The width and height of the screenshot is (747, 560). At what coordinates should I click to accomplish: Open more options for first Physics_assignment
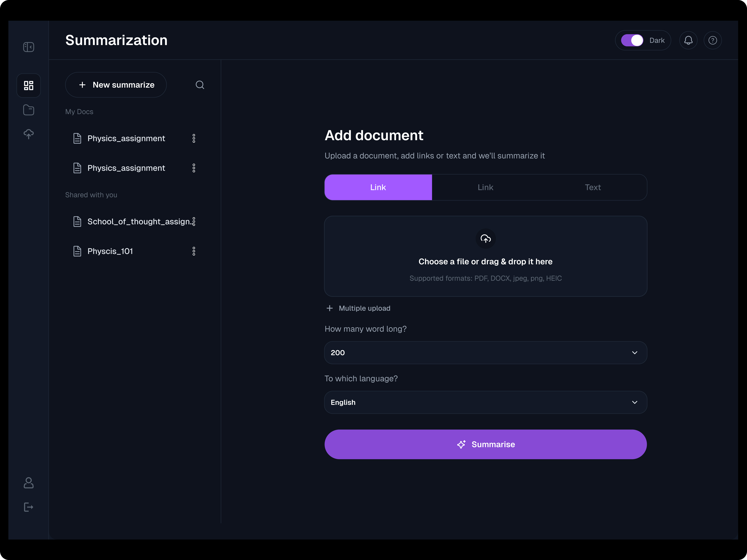(x=194, y=138)
